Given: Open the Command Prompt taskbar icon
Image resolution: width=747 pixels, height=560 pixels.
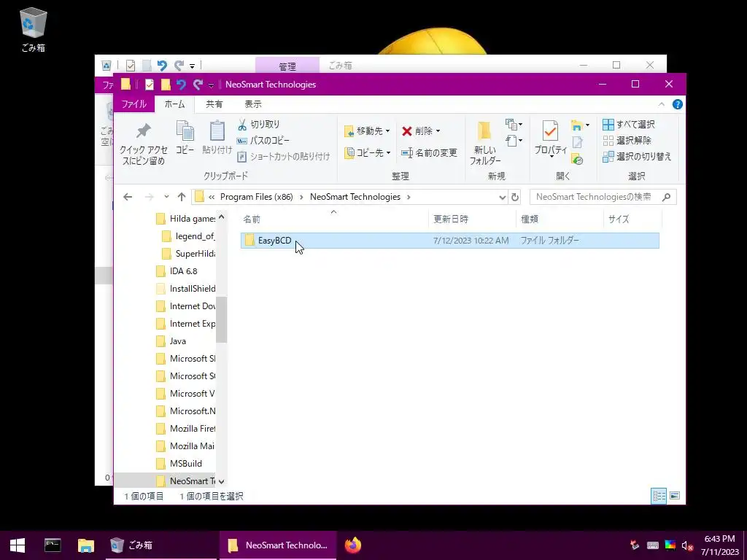Looking at the screenshot, I should tap(53, 545).
